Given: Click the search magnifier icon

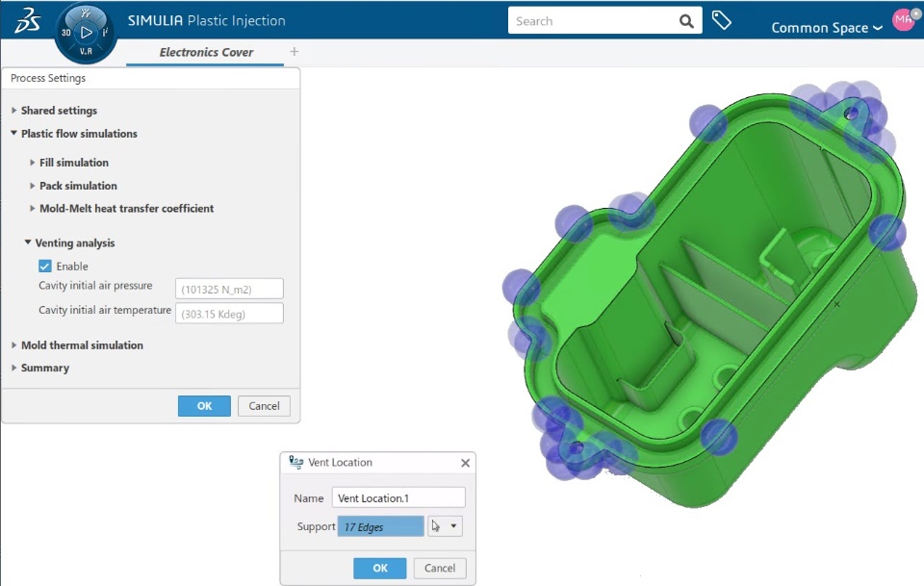Looking at the screenshot, I should (686, 21).
